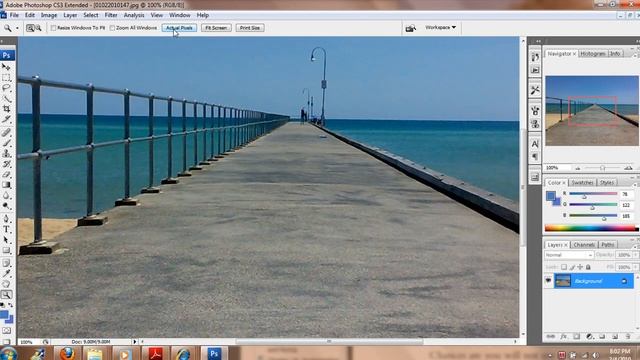Image resolution: width=640 pixels, height=360 pixels.
Task: Click the Add layer style fx icon
Action: pyautogui.click(x=564, y=337)
